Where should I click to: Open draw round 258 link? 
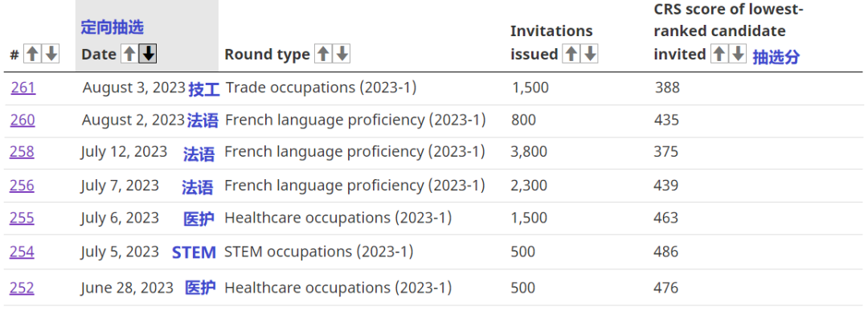23,152
